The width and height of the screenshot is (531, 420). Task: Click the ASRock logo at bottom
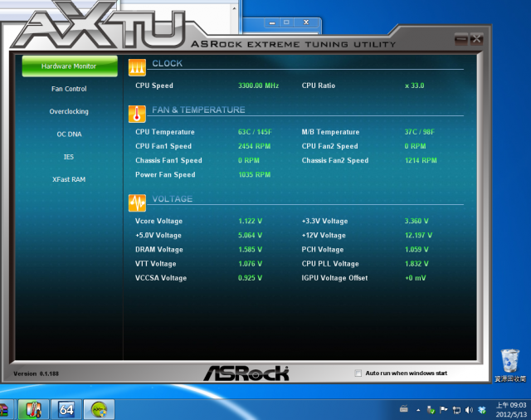[x=246, y=374]
